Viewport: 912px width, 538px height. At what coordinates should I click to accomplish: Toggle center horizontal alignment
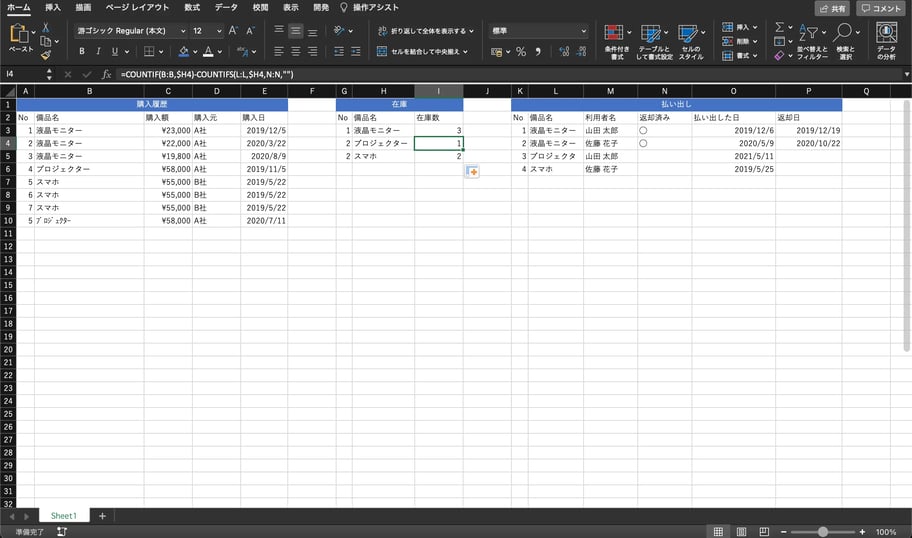coord(295,52)
